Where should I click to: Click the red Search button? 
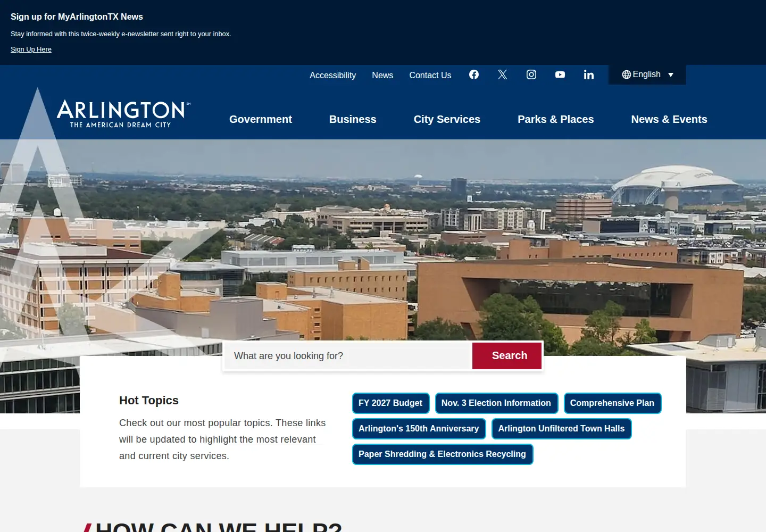(x=507, y=356)
